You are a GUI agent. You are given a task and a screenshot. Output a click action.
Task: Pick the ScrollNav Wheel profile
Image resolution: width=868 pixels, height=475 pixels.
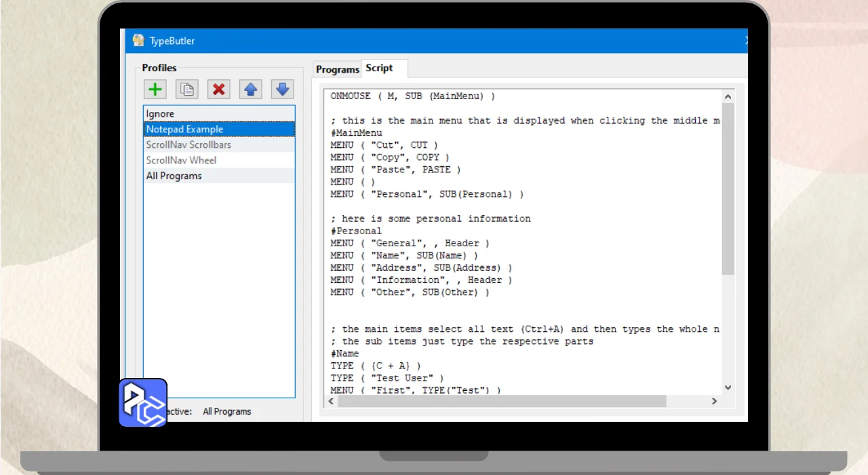click(x=219, y=160)
